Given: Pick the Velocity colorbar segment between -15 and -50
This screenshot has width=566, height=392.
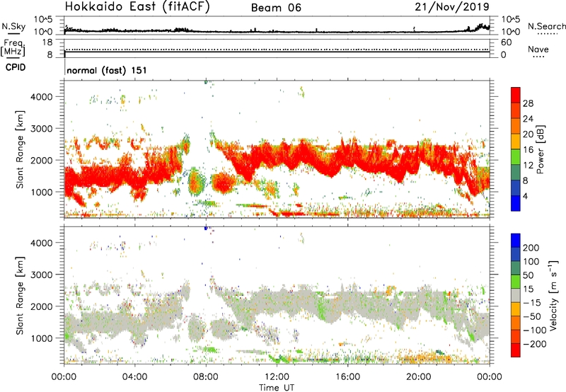Looking at the screenshot, I should tap(516, 309).
